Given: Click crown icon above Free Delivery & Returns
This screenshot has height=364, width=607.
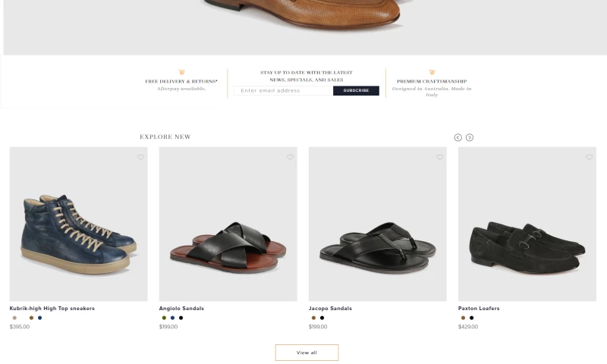Looking at the screenshot, I should pyautogui.click(x=181, y=73).
